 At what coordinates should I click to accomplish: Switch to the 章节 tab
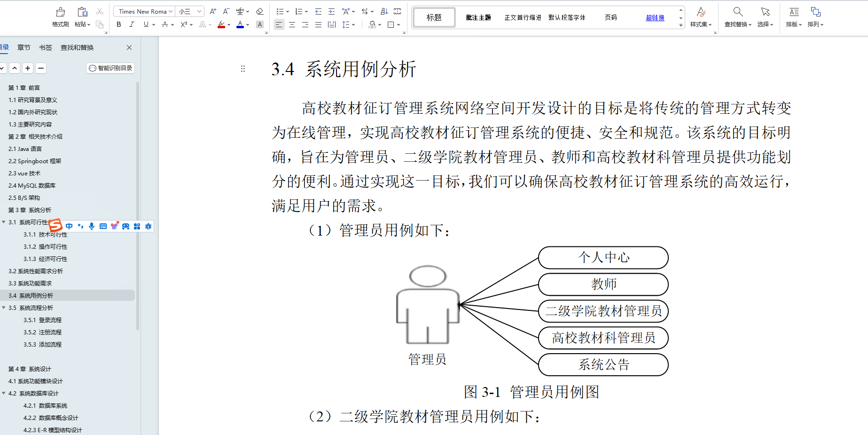(x=23, y=47)
